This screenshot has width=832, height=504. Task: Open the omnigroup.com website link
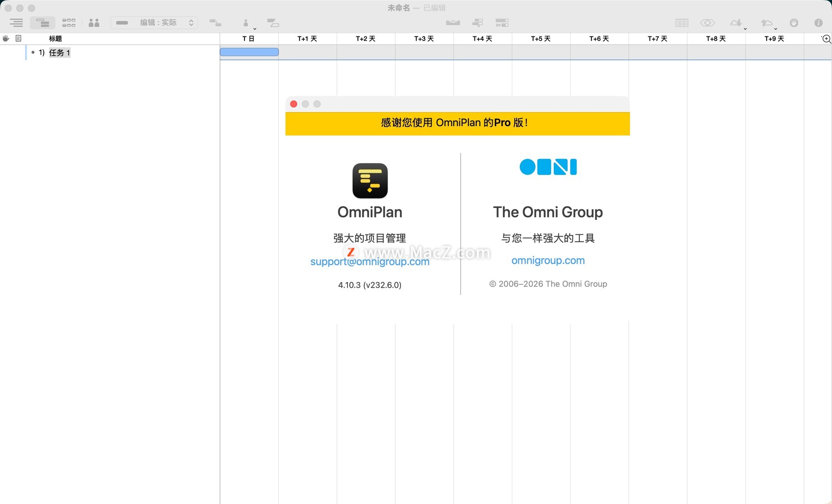(x=548, y=260)
